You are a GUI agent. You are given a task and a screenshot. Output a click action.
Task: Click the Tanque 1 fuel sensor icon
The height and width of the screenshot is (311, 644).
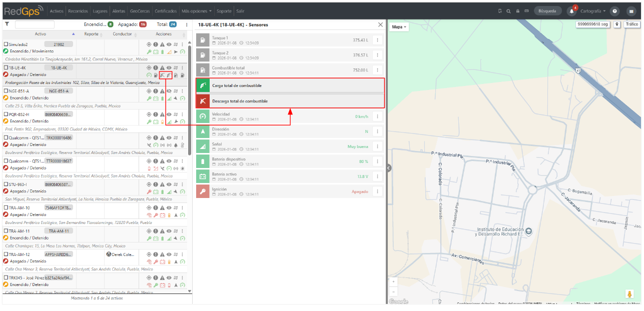pyautogui.click(x=203, y=40)
